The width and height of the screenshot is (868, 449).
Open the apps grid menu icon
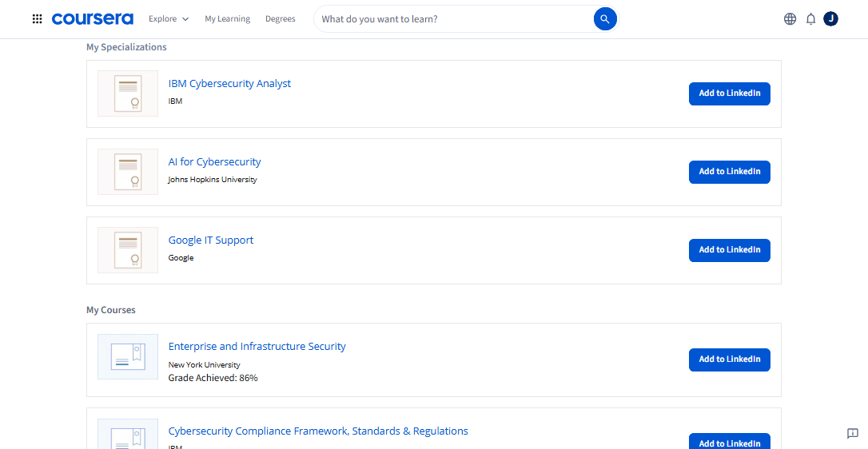37,19
